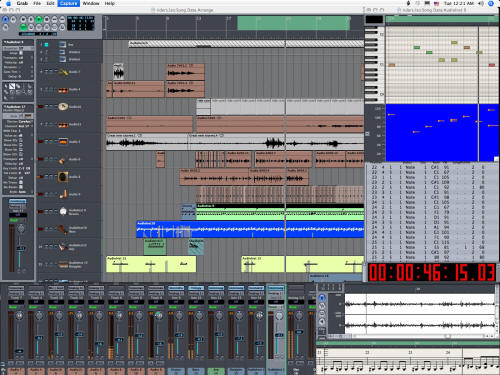Image resolution: width=500 pixels, height=375 pixels.
Task: Open instrument slot on the selected mixer channel strip
Action: coord(276,288)
